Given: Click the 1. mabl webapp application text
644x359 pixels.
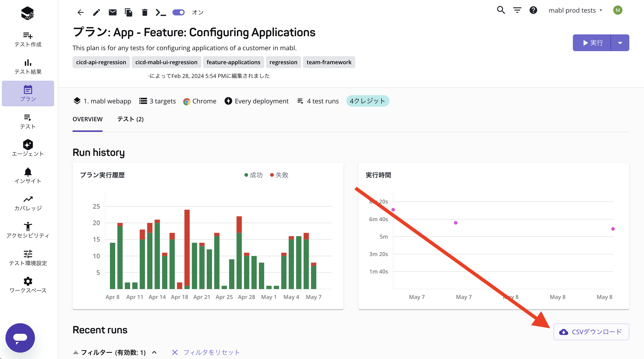Looking at the screenshot, I should click(x=107, y=101).
